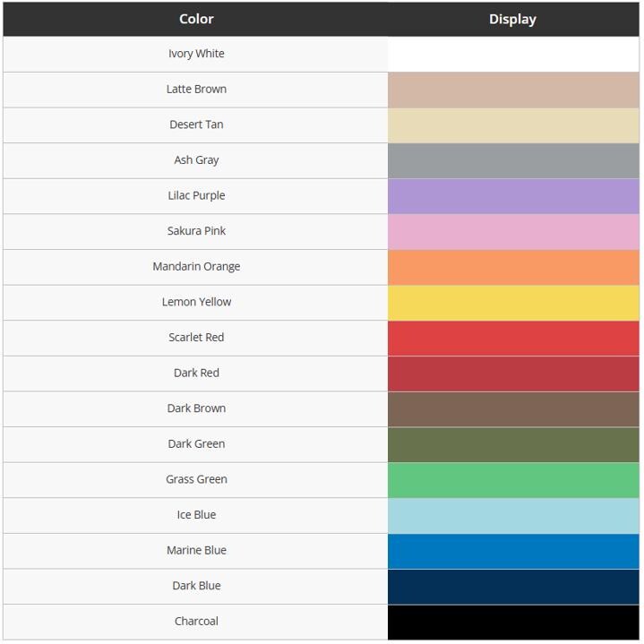This screenshot has height=644, width=644.
Task: Choose the Dark Red display swatch
Action: click(513, 374)
